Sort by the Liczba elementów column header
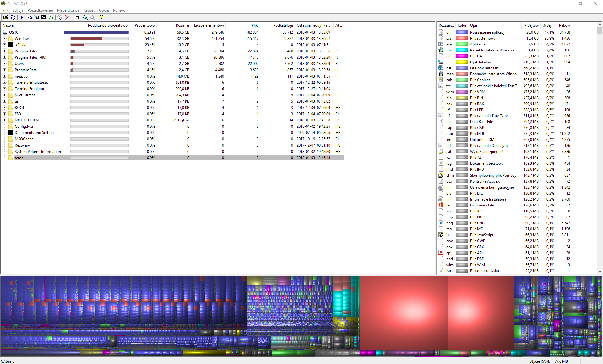 (209, 25)
